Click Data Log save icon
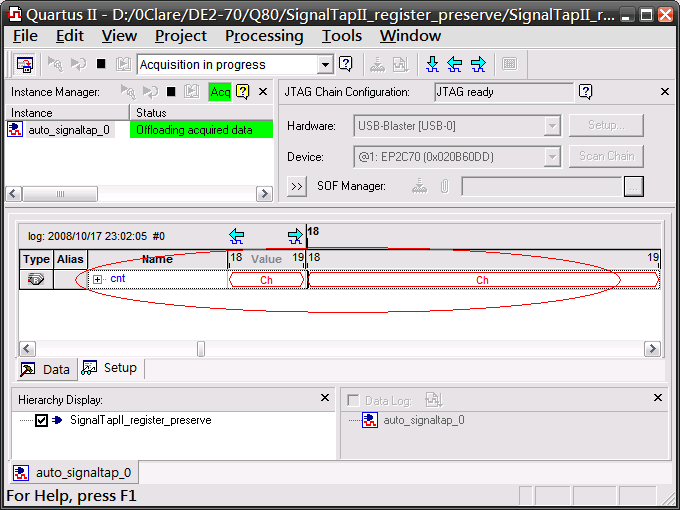This screenshot has width=680, height=510. (434, 400)
